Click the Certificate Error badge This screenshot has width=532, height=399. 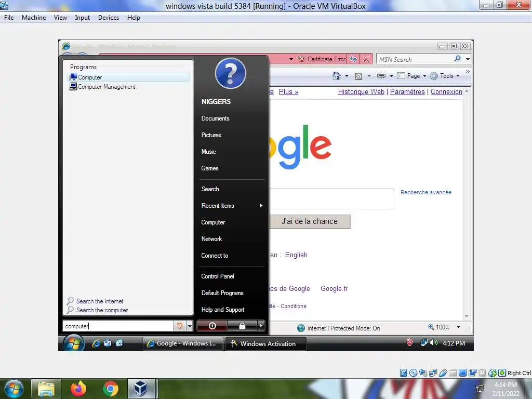click(322, 59)
